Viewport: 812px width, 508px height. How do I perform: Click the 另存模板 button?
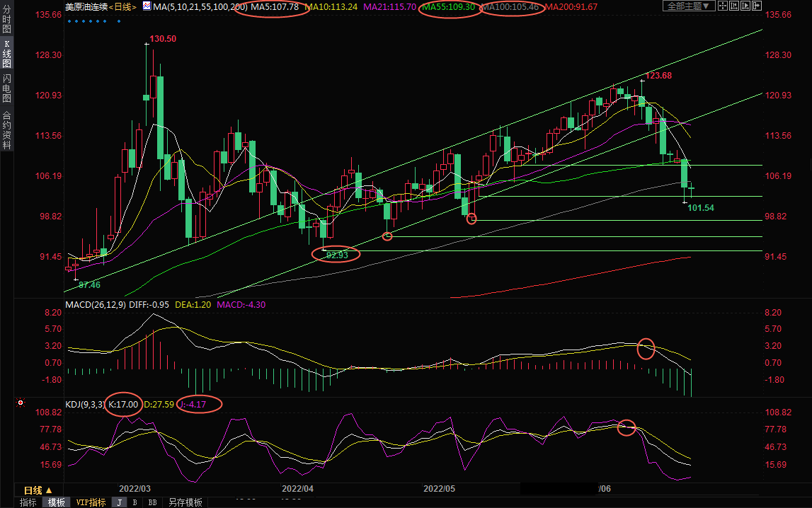point(185,502)
